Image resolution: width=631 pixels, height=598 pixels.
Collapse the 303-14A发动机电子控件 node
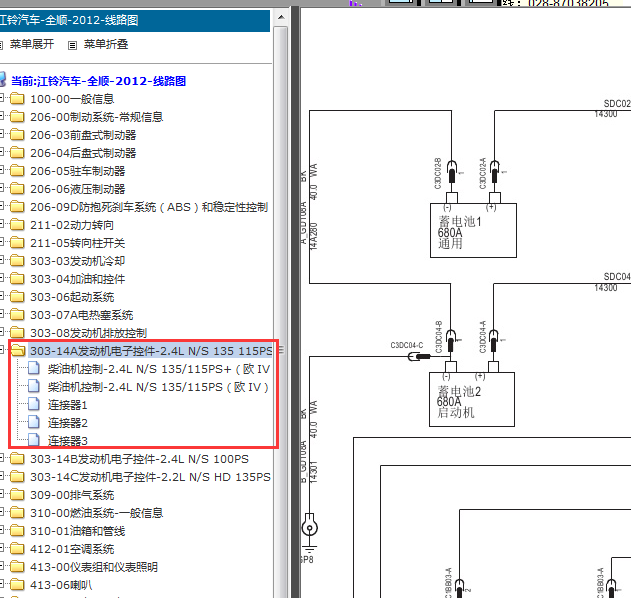[x=2, y=350]
